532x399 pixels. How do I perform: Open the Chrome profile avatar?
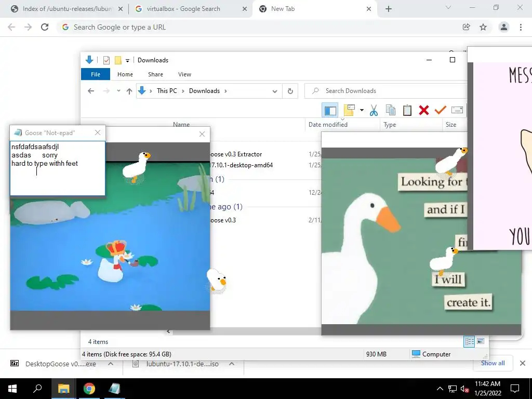tap(504, 27)
